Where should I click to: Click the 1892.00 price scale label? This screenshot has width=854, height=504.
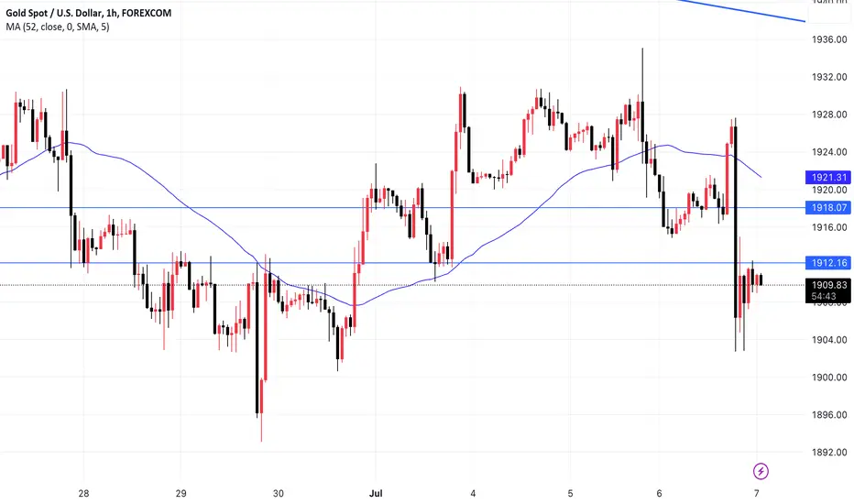(x=829, y=453)
